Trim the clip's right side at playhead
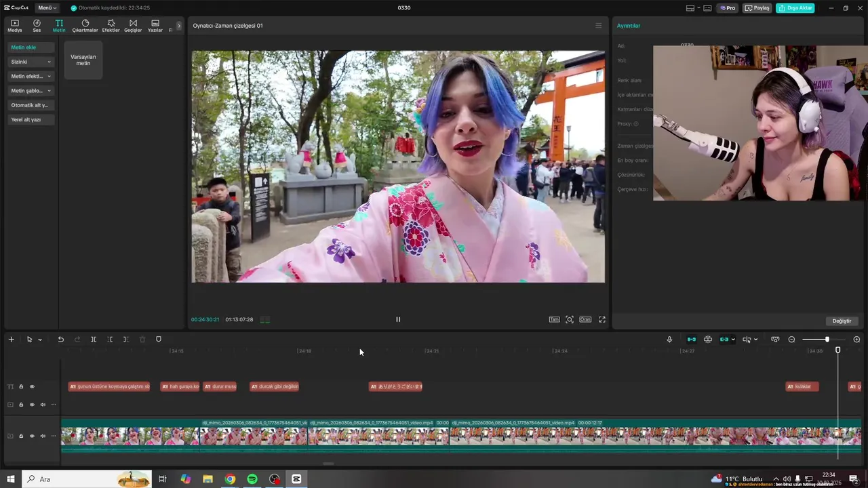 pyautogui.click(x=125, y=340)
